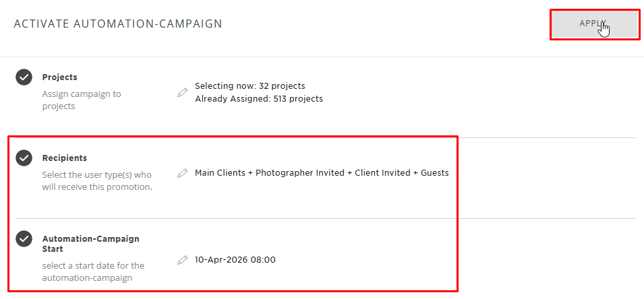This screenshot has height=299, width=644.
Task: Click "Photographer Invited" in the recipients list
Action: pos(299,173)
